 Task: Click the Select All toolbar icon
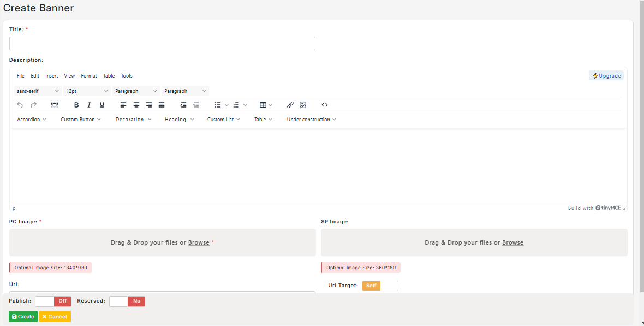point(55,105)
